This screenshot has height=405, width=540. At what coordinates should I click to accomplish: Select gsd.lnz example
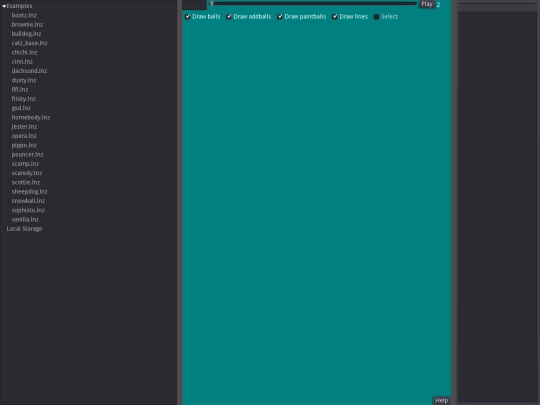(21, 108)
